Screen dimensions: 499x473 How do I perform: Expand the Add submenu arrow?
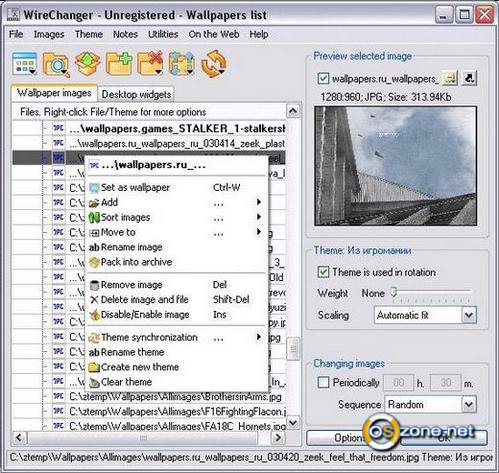click(x=259, y=202)
